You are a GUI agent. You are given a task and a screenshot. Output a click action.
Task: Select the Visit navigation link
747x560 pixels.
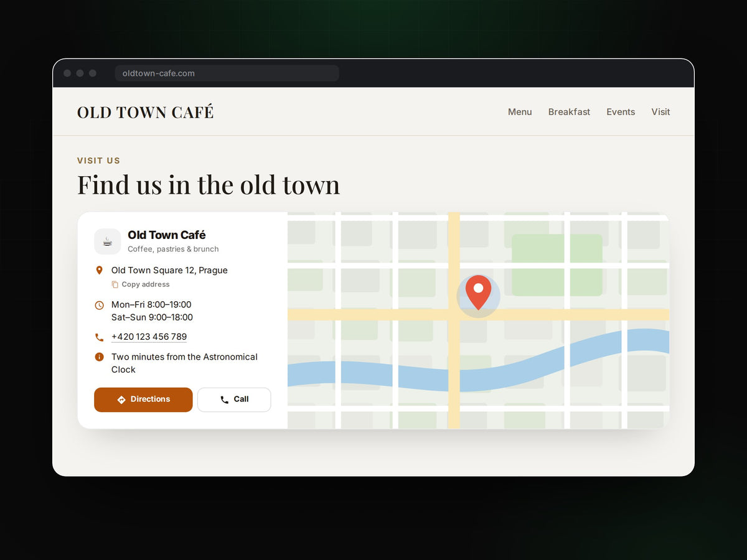click(x=660, y=112)
